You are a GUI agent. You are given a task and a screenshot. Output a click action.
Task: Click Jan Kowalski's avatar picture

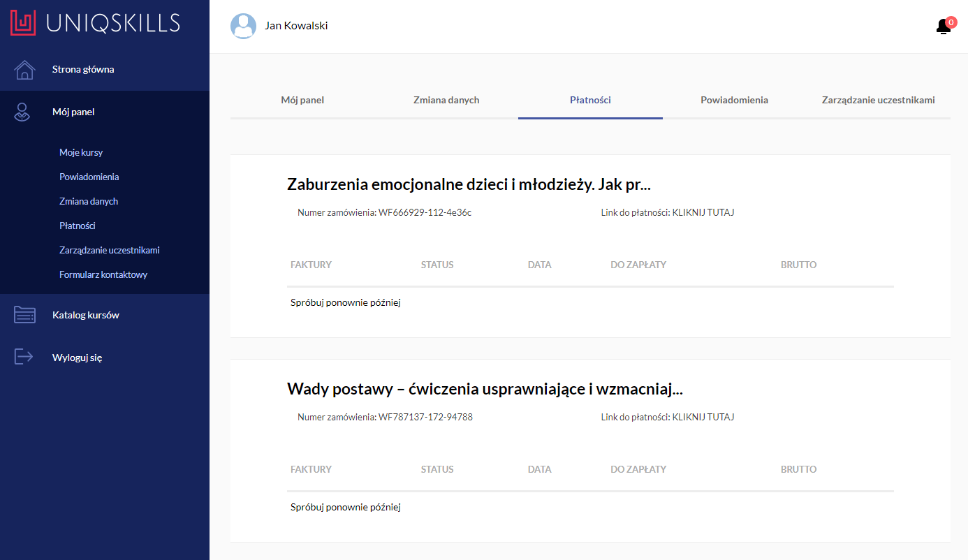(x=243, y=26)
